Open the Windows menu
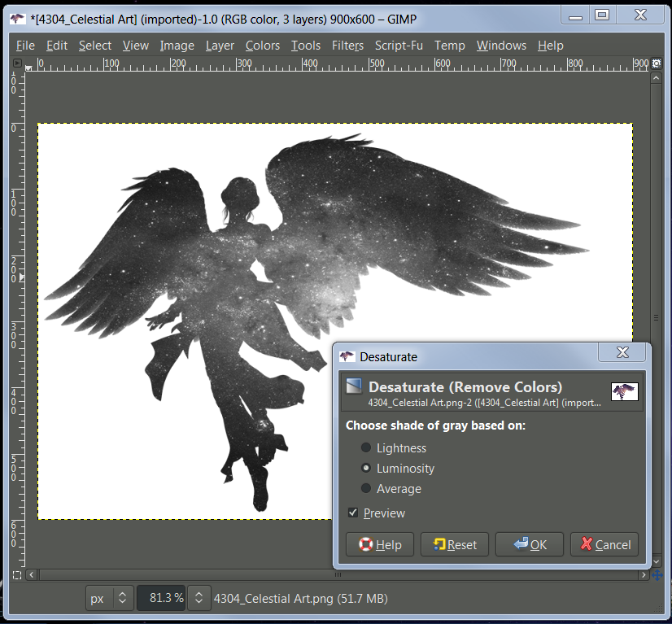This screenshot has width=672, height=624. [501, 46]
